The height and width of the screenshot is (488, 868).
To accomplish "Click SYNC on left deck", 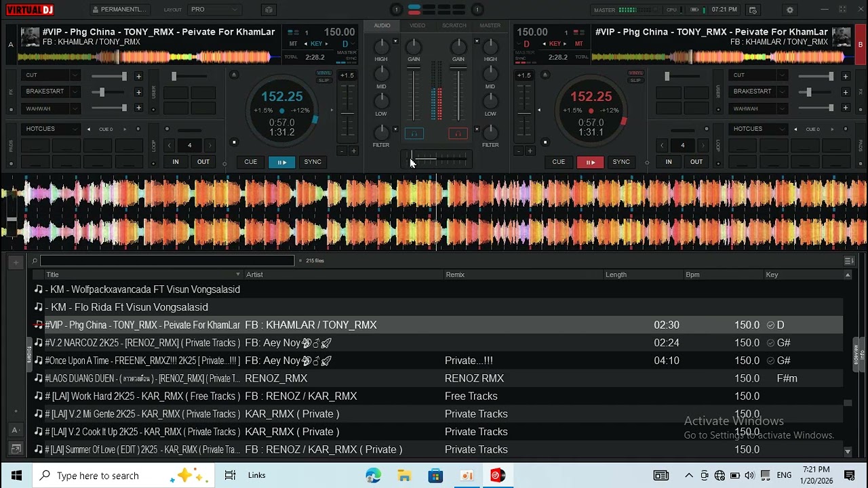I will coord(313,162).
